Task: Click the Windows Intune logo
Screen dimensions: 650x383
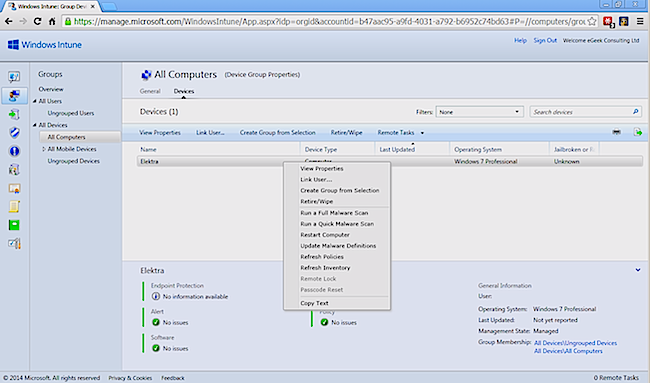Action: click(45, 45)
